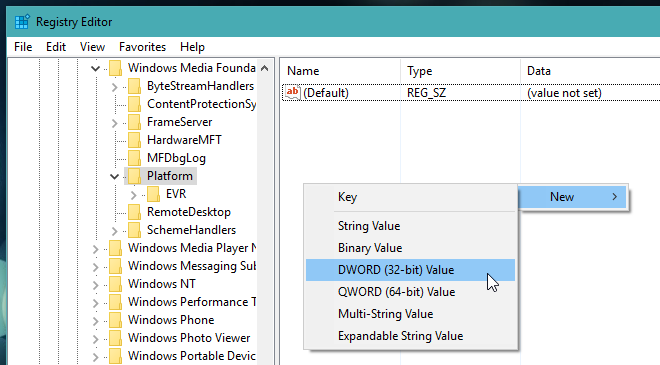Click the ByteStreamHandlers folder icon
Screen dimensions: 660x365
coord(134,86)
